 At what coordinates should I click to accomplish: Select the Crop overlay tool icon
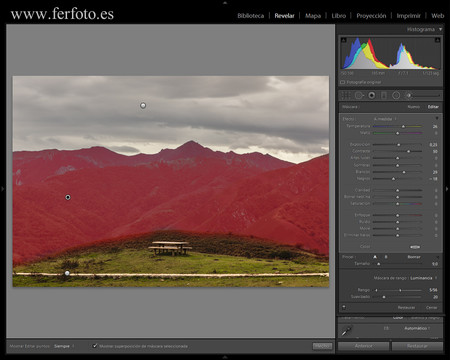point(346,96)
